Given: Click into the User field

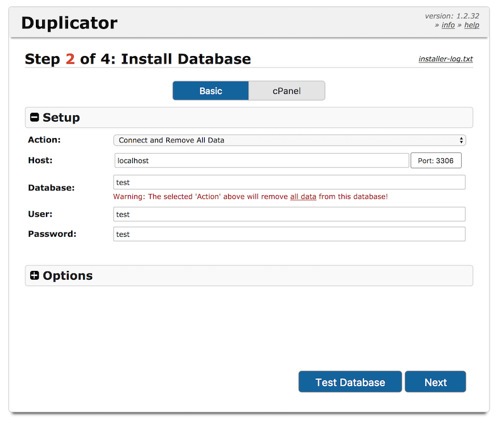Looking at the screenshot, I should coord(289,214).
